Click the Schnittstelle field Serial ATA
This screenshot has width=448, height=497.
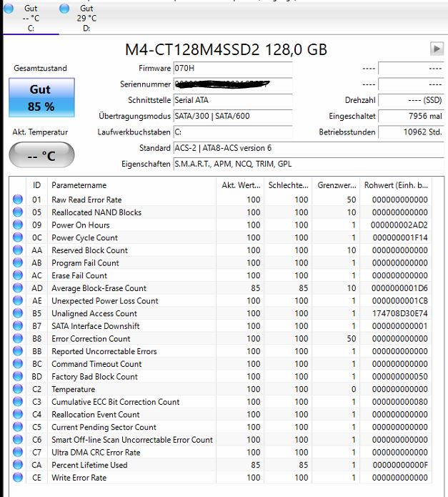(x=233, y=100)
